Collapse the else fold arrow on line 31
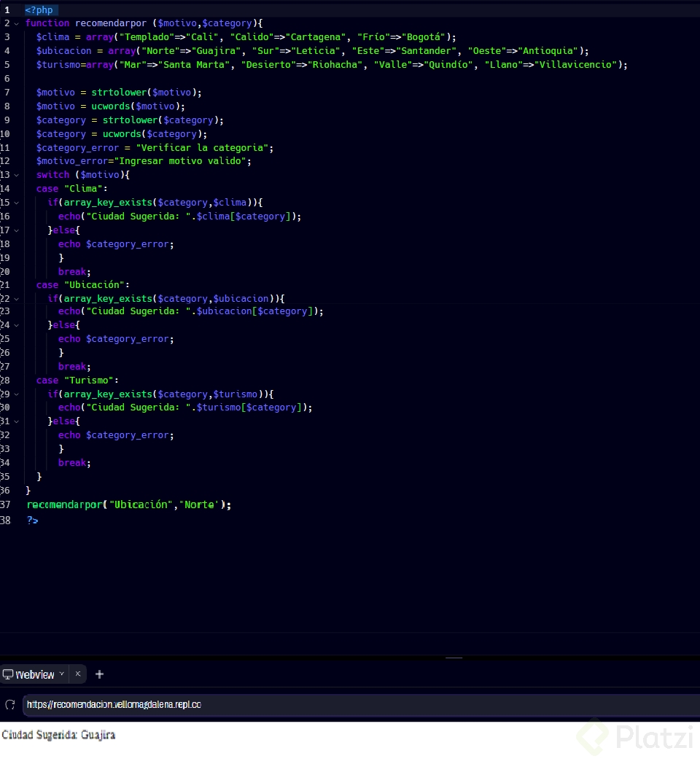The width and height of the screenshot is (700, 764). click(17, 421)
